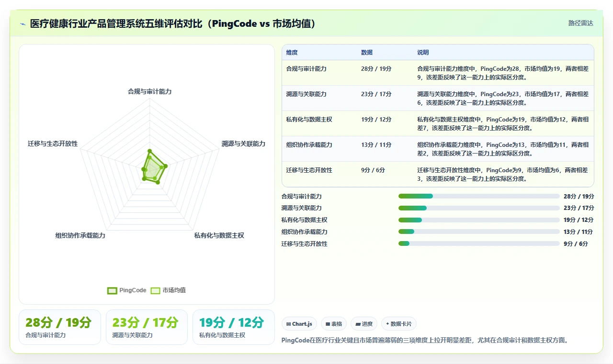Click the 合规与审计能力 progress bar
613x364 pixels.
(479, 196)
